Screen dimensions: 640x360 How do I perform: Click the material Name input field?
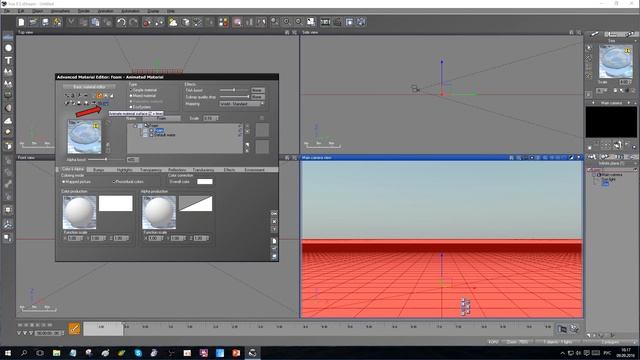pyautogui.click(x=162, y=118)
